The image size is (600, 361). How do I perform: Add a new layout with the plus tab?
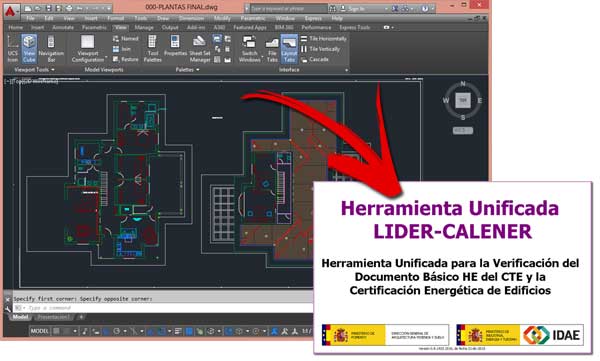point(81,317)
